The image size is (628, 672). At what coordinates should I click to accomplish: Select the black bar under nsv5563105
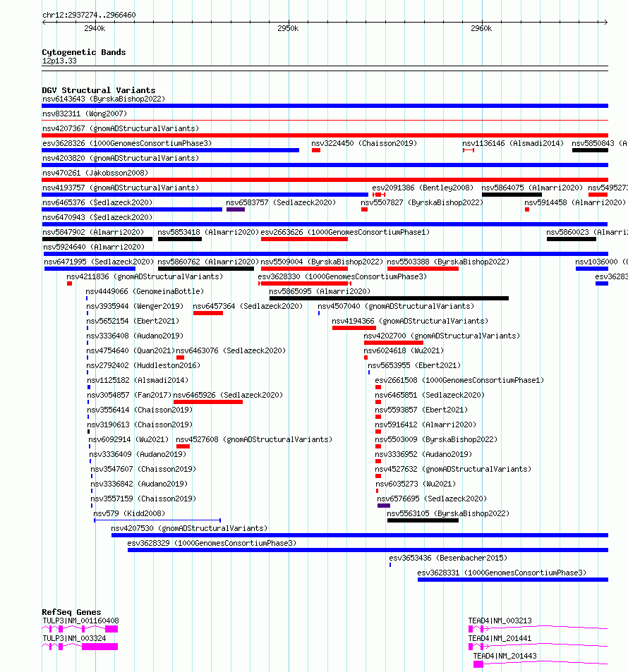click(x=423, y=520)
